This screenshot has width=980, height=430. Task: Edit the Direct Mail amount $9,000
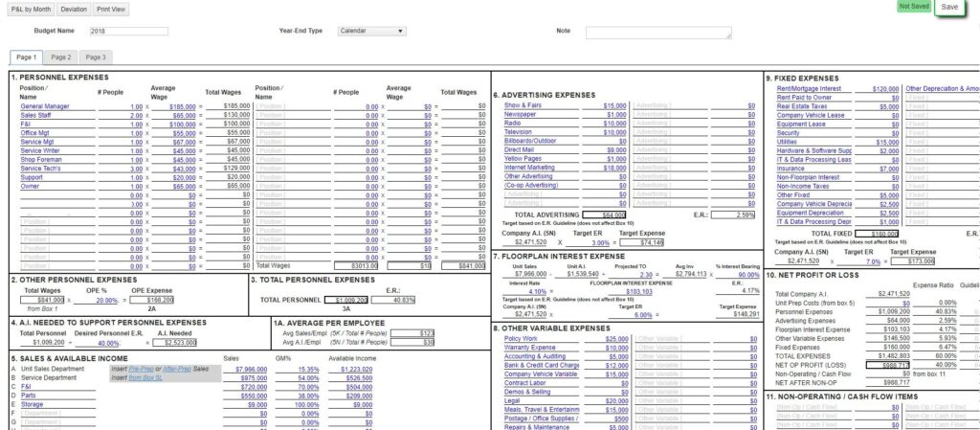coord(605,150)
